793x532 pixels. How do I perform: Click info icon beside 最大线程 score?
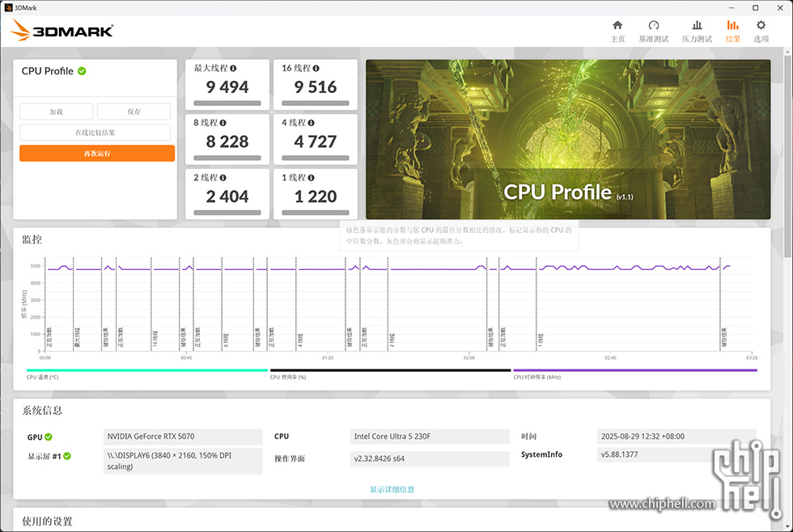pyautogui.click(x=233, y=68)
